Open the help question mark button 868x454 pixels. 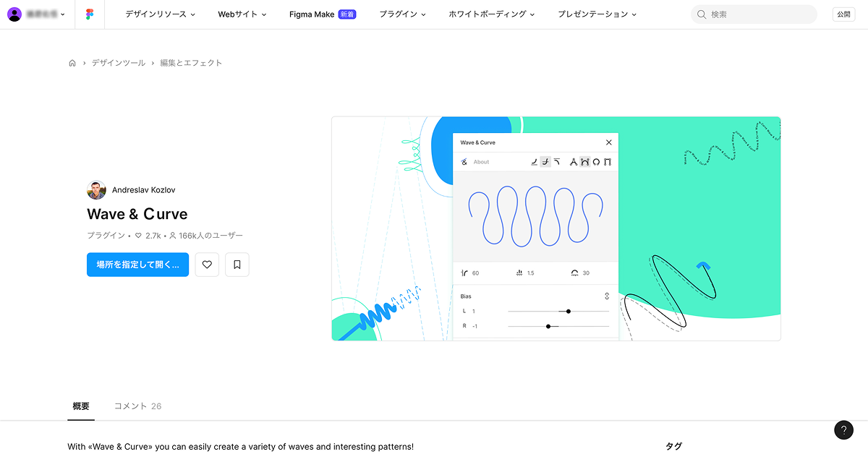pyautogui.click(x=843, y=429)
